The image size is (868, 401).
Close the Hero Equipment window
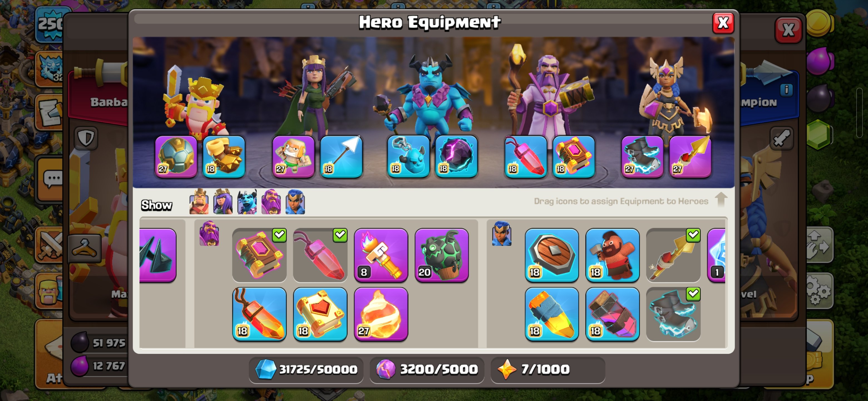[723, 23]
